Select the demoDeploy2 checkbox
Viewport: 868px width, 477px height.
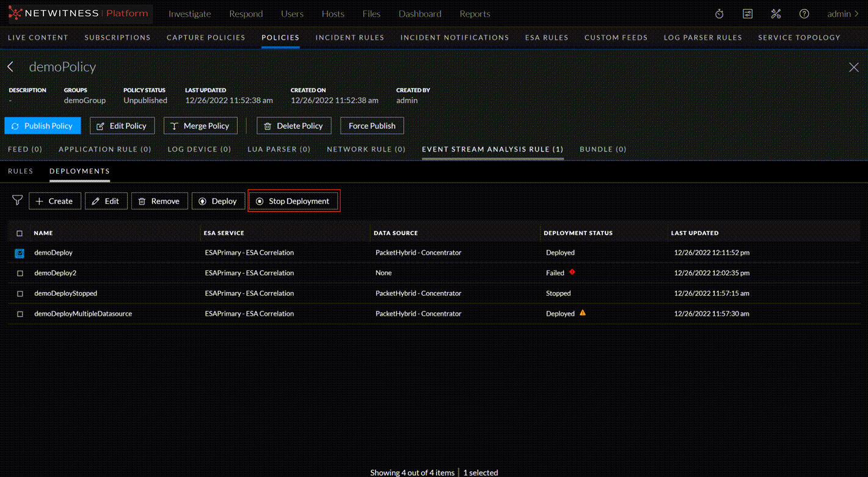(20, 273)
